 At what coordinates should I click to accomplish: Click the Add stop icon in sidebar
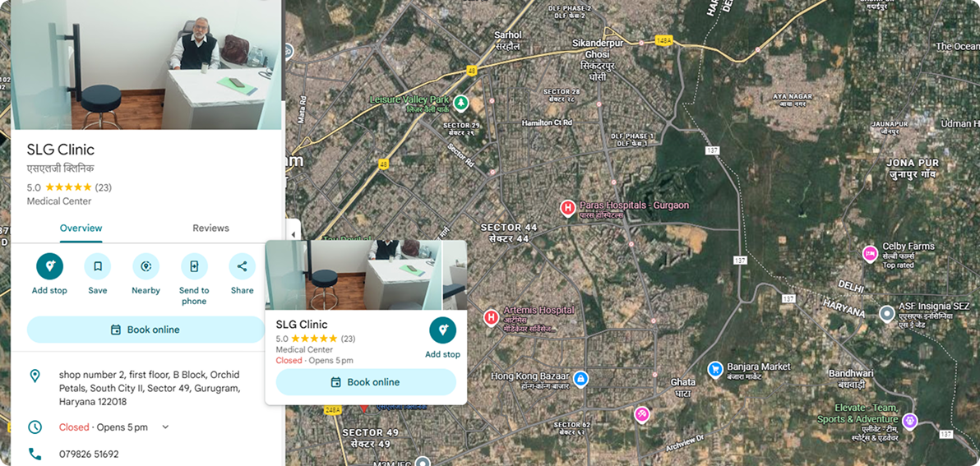click(x=49, y=266)
